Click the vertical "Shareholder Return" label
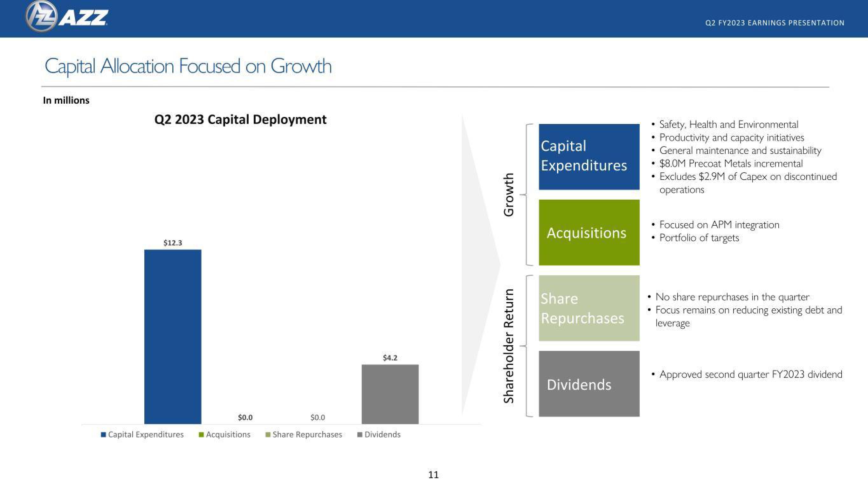The width and height of the screenshot is (868, 488). [x=508, y=346]
